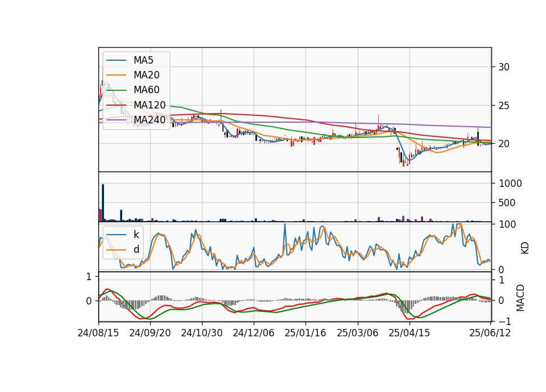546x392 pixels.
Task: Click the volume axis value 500
Action: [507, 203]
